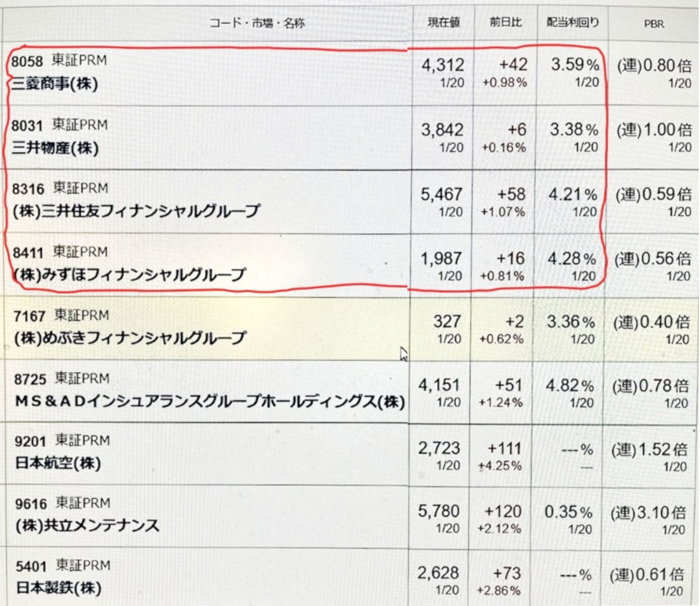Sort by 前日比 column header

pos(506,23)
